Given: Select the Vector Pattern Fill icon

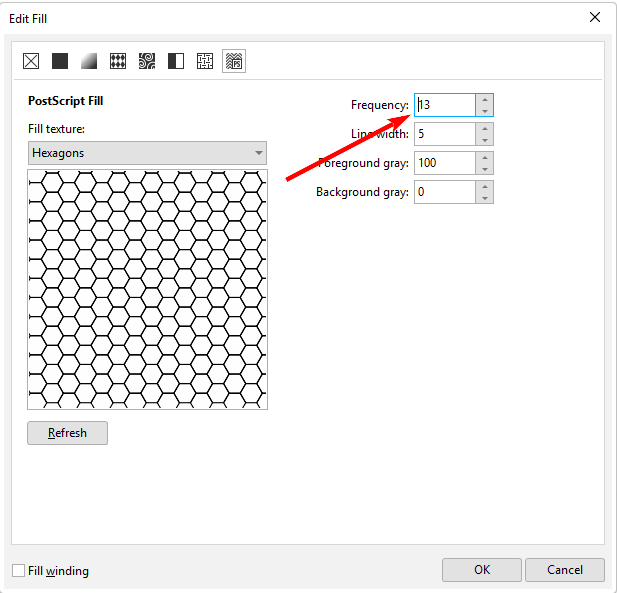Looking at the screenshot, I should click(x=118, y=61).
